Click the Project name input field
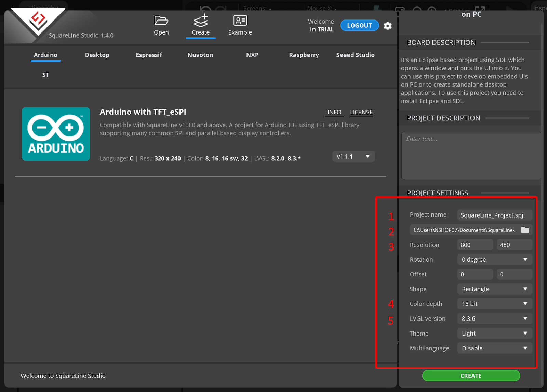This screenshot has height=392, width=547. pyautogui.click(x=495, y=215)
